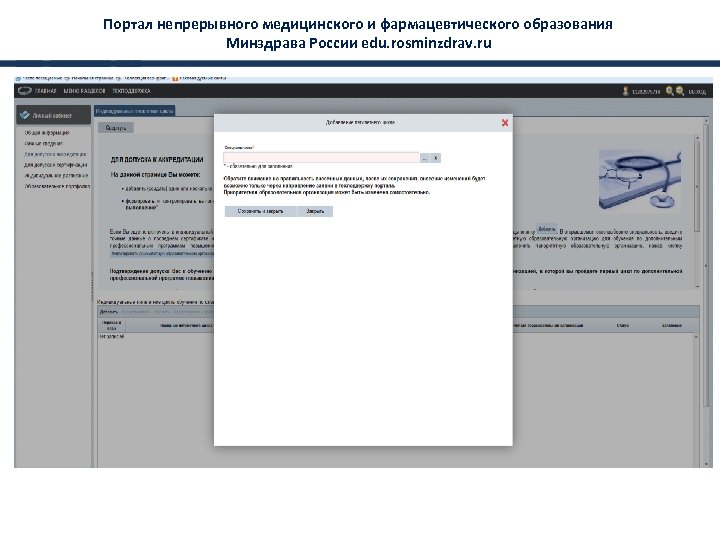Click the ДЛЯ ДОПУСКА К АККРЕДИТАЦИИ heading
Image resolution: width=720 pixels, height=540 pixels.
point(157,160)
